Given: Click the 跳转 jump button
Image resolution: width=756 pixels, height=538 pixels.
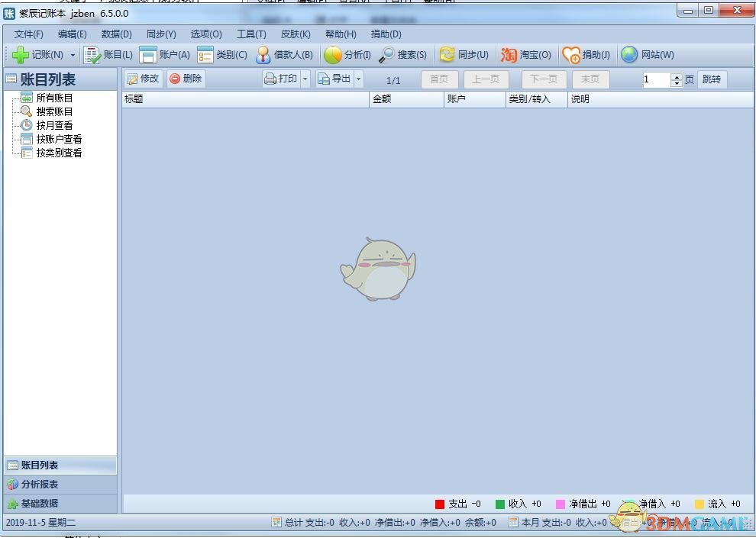Looking at the screenshot, I should coord(711,79).
